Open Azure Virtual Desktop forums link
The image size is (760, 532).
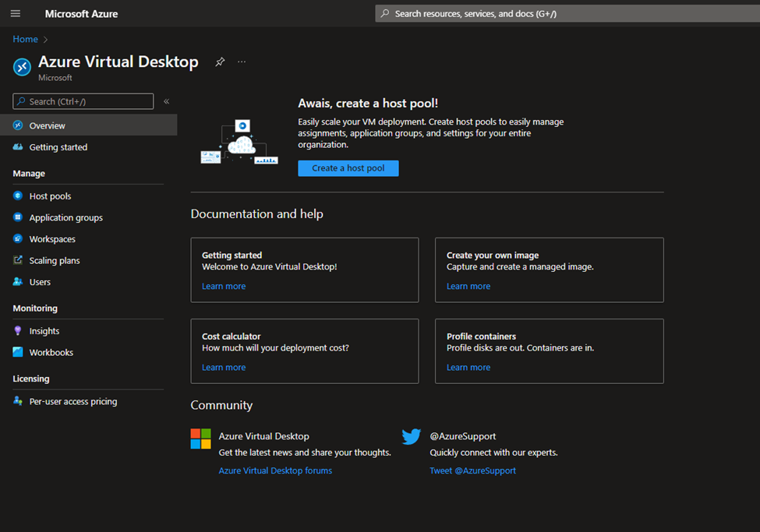(275, 470)
